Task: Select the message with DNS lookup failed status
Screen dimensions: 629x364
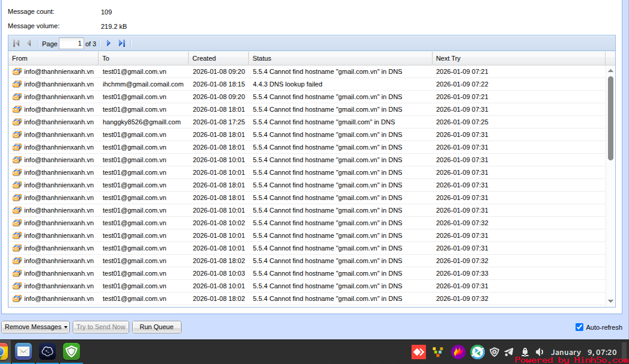Action: click(287, 84)
